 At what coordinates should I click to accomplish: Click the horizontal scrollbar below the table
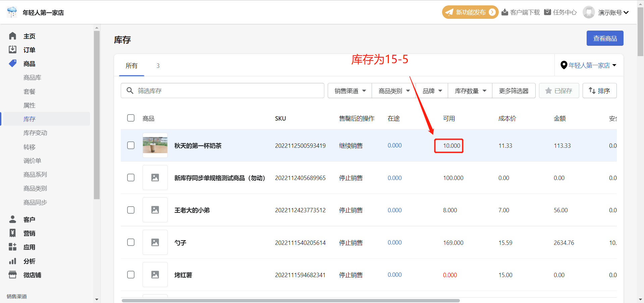tap(290, 300)
